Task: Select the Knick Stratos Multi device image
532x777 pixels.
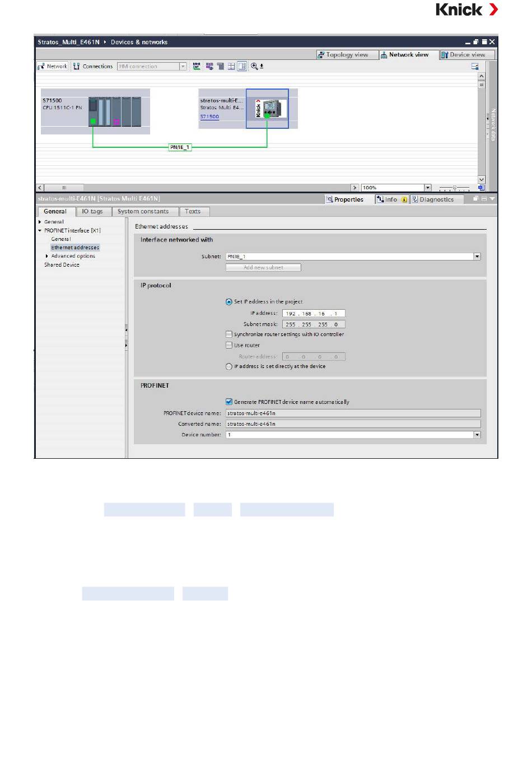Action: pyautogui.click(x=267, y=109)
